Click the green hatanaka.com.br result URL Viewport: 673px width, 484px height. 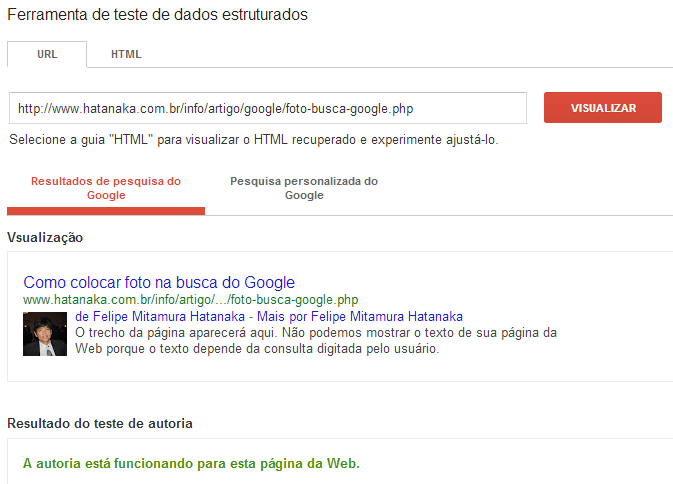click(x=191, y=299)
